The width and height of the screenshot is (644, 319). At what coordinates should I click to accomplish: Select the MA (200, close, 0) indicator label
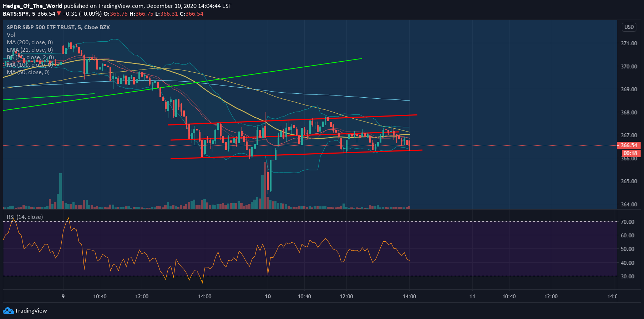coord(30,42)
